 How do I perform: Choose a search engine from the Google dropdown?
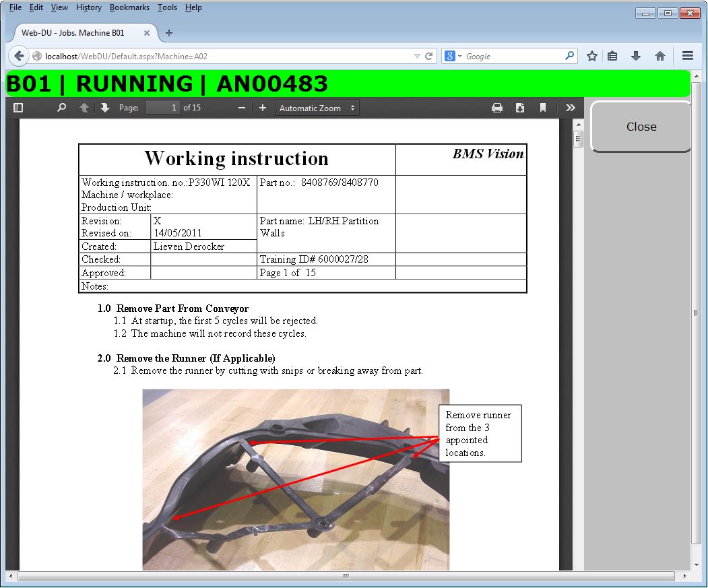tap(453, 56)
